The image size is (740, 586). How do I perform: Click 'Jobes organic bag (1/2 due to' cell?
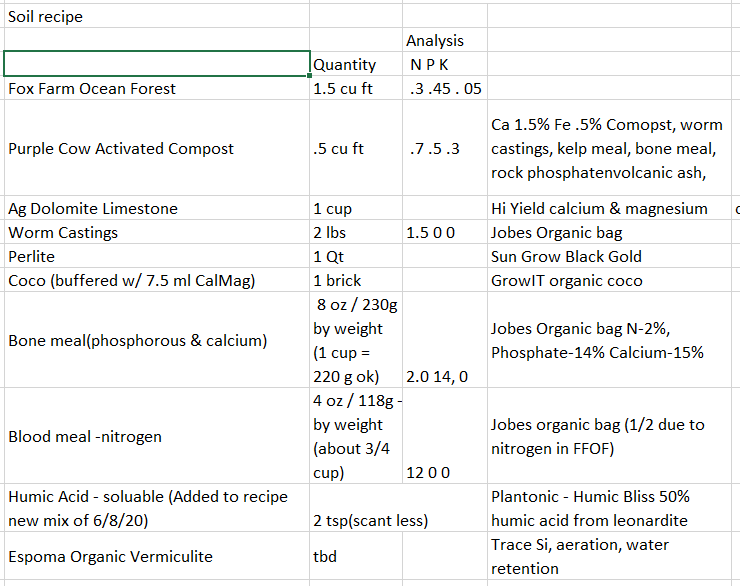[609, 436]
